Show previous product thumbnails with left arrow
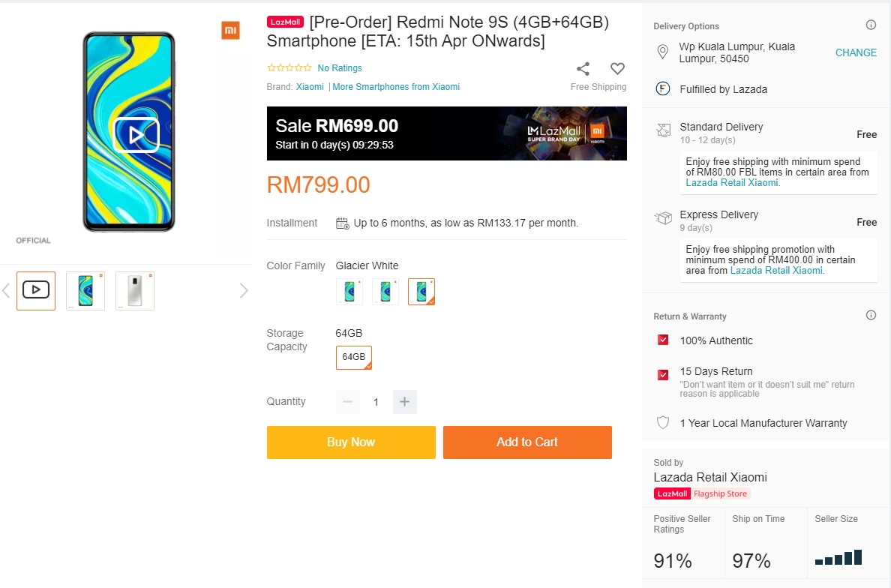This screenshot has height=588, width=891. (x=6, y=291)
